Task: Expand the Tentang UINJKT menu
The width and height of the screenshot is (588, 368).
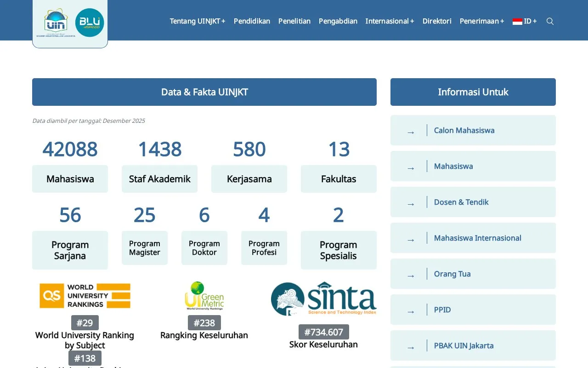Action: (x=198, y=21)
